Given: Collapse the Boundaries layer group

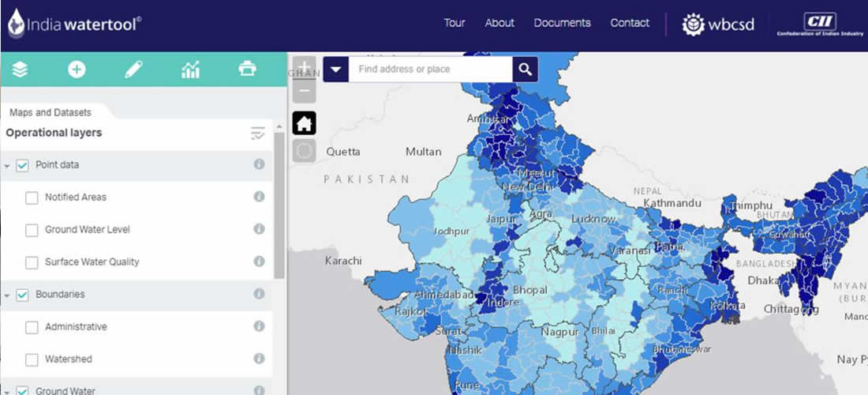Looking at the screenshot, I should pos(7,295).
